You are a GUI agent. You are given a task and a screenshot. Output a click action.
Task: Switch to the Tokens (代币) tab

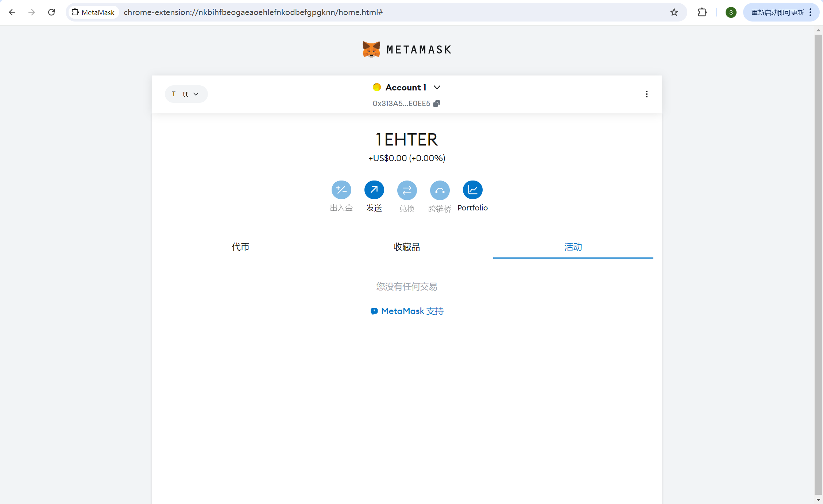240,247
